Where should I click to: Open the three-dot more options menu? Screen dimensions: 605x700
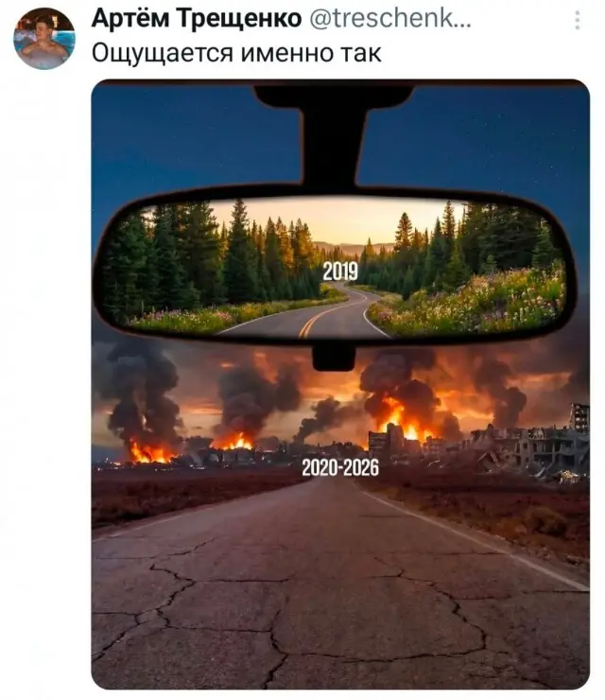578,20
